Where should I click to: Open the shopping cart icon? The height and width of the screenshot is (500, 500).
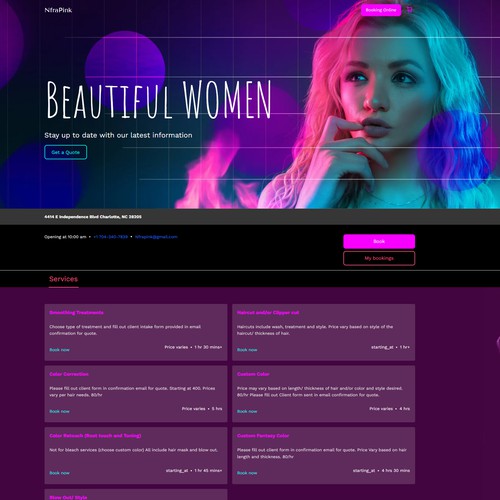410,10
